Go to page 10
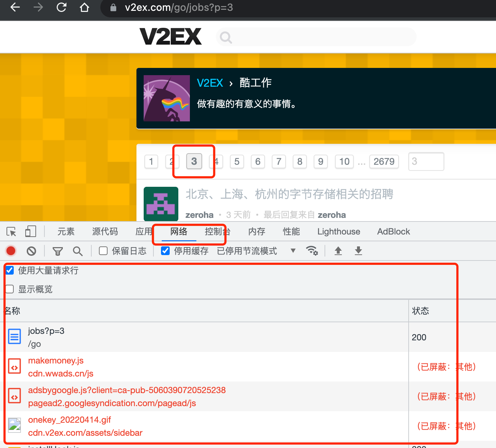This screenshot has height=448, width=496. point(344,161)
